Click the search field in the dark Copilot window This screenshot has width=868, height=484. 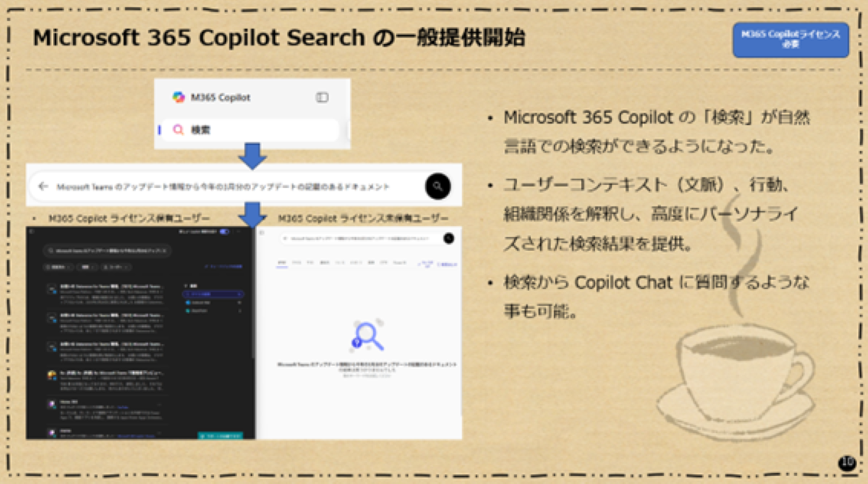pos(106,250)
